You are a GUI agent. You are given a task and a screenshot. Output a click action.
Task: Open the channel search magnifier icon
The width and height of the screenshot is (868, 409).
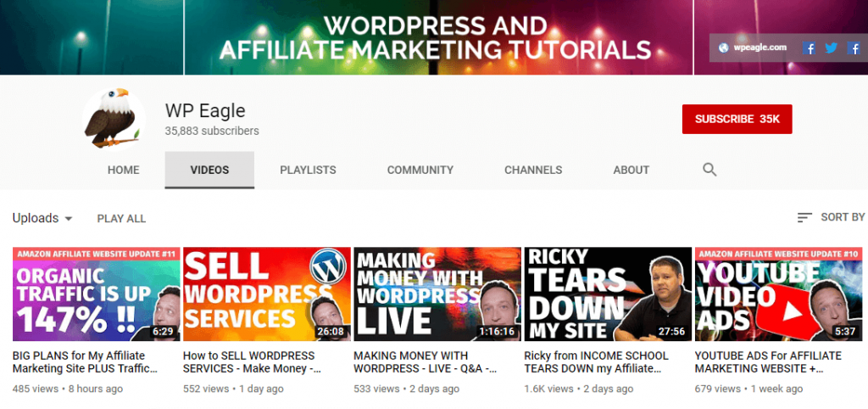[x=709, y=170]
